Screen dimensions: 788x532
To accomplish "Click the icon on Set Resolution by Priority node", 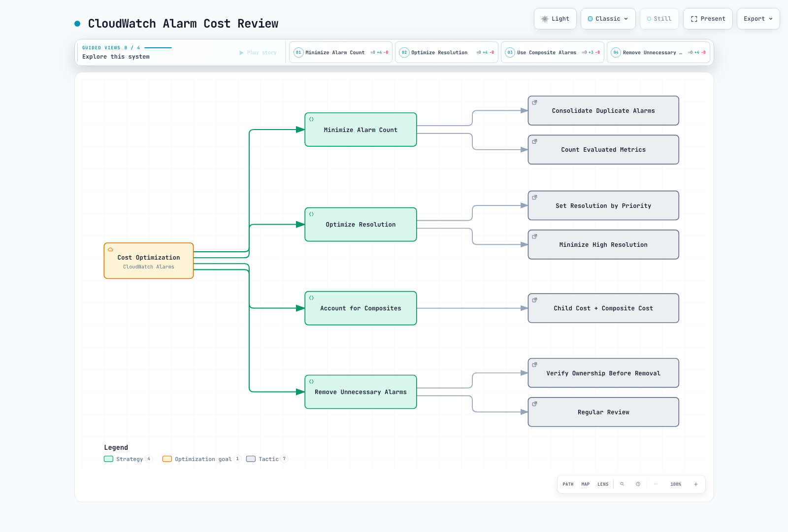I will coord(534,197).
